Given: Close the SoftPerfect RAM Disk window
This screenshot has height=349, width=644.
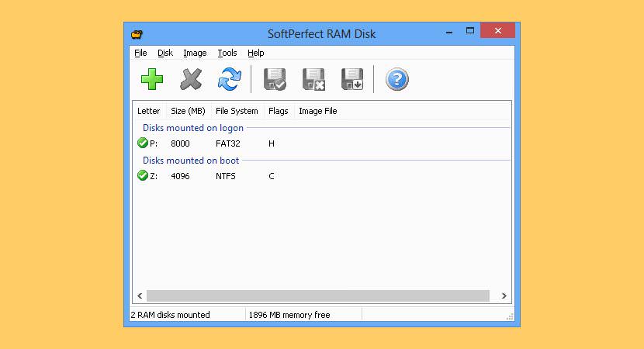Looking at the screenshot, I should [498, 30].
